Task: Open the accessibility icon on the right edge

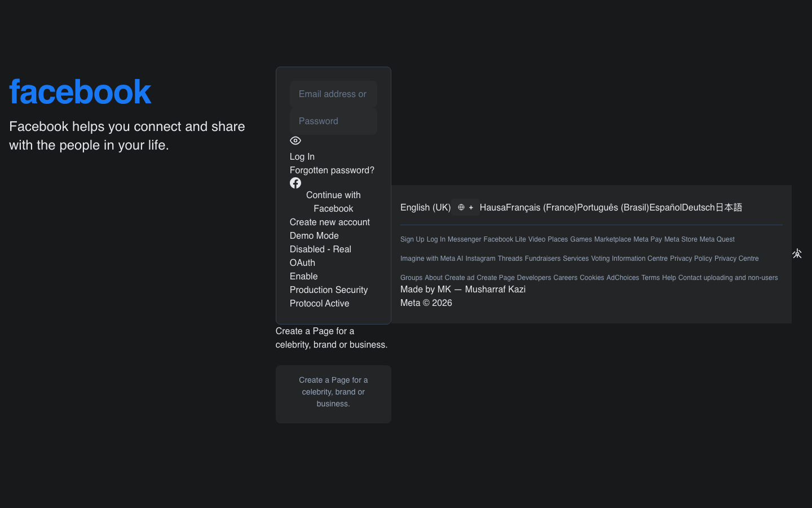Action: (797, 253)
